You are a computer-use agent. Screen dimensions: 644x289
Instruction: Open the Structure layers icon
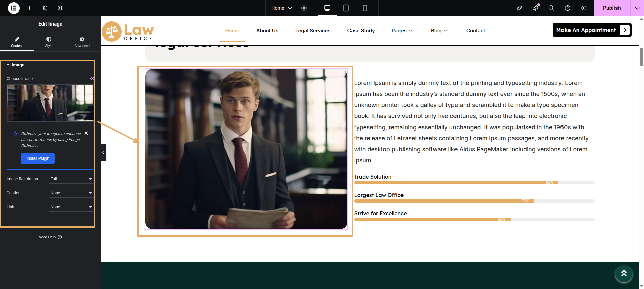point(60,8)
